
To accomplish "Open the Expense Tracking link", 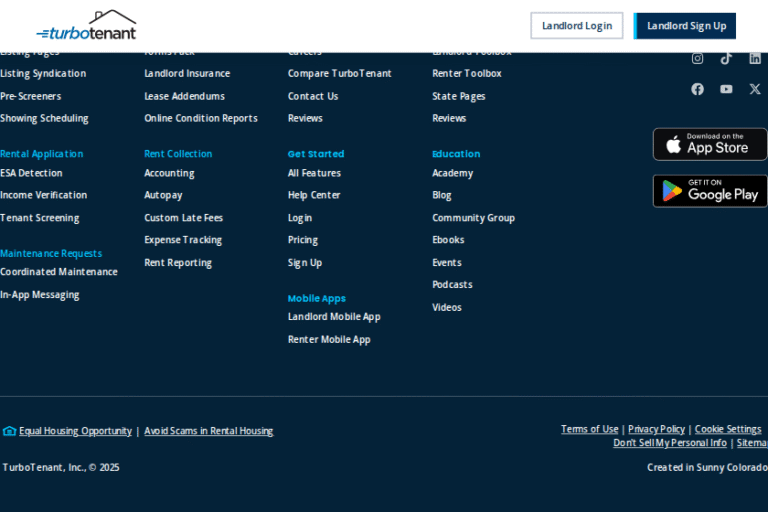I will pos(183,240).
